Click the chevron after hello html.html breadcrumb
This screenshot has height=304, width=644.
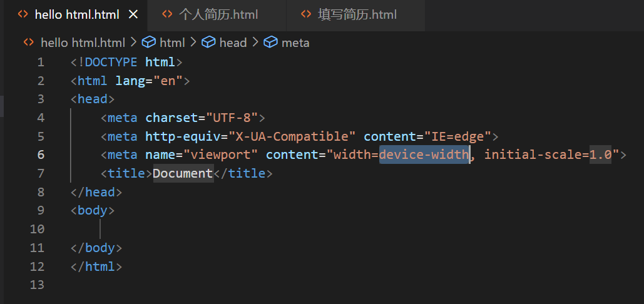coord(133,43)
